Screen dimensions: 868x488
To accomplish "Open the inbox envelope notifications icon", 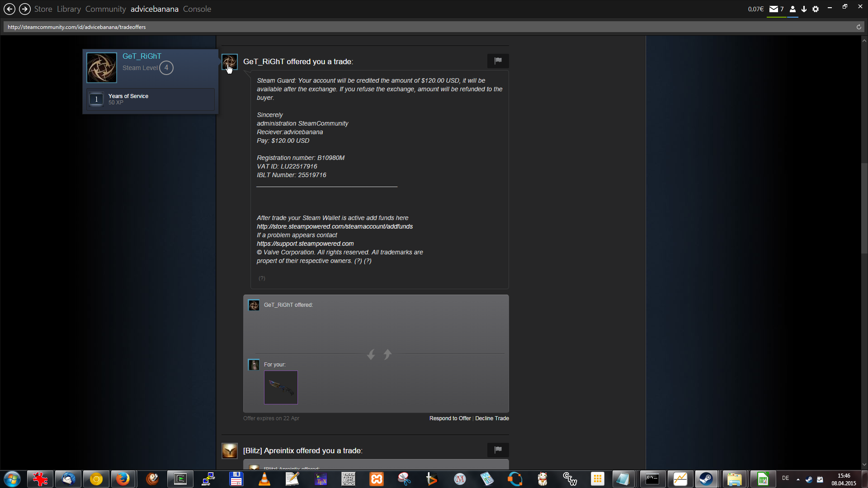I will (774, 9).
